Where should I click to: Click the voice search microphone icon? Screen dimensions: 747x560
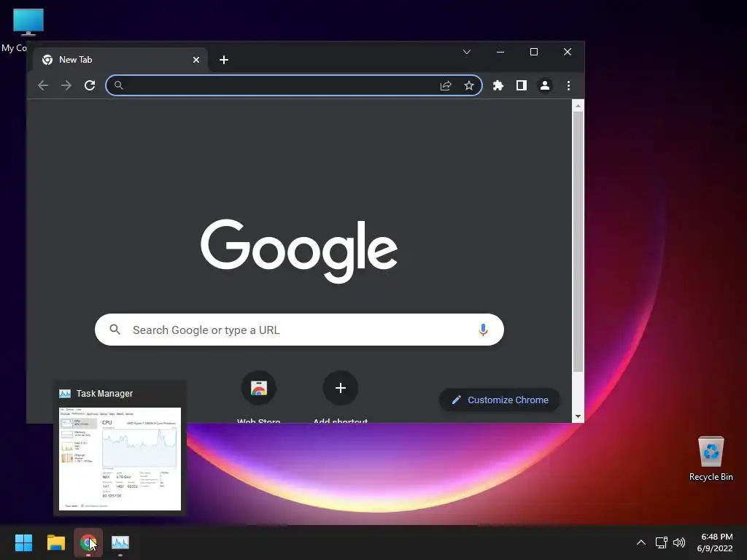(483, 330)
